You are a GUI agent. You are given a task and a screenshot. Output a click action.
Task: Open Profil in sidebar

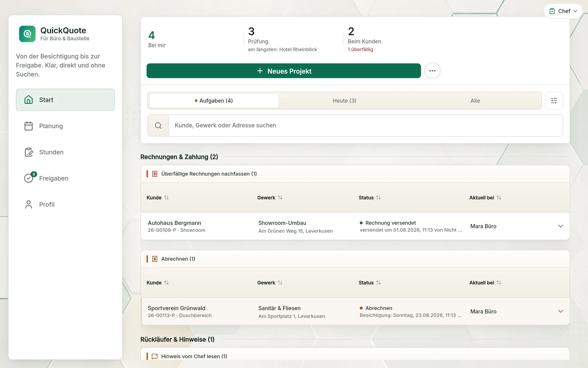point(65,204)
